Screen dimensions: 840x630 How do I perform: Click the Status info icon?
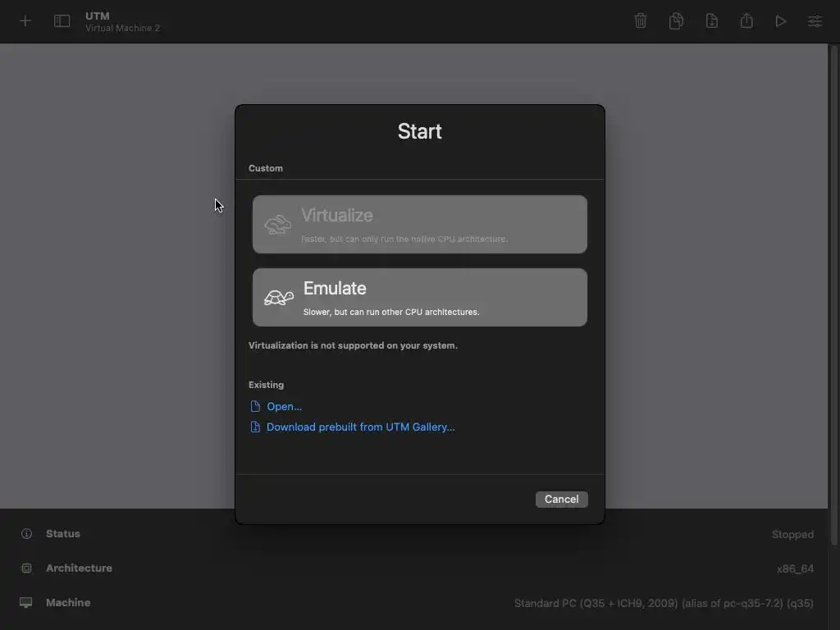(x=26, y=533)
